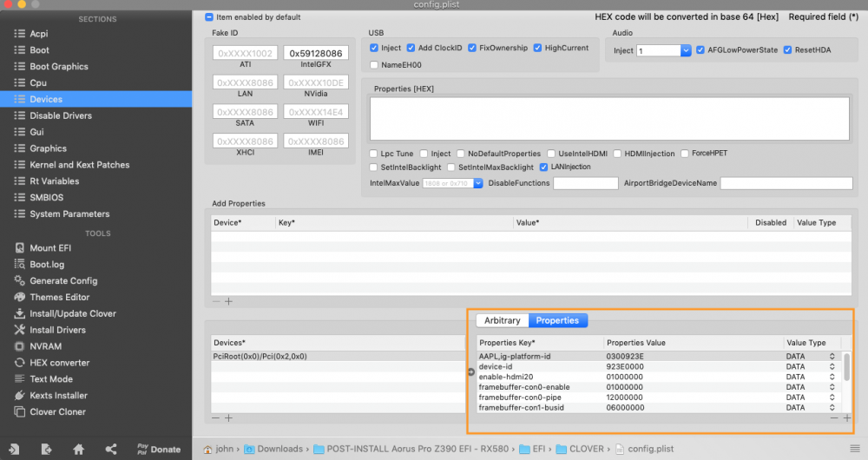Enable Lpc Tune checkbox
The width and height of the screenshot is (868, 460).
coord(373,154)
